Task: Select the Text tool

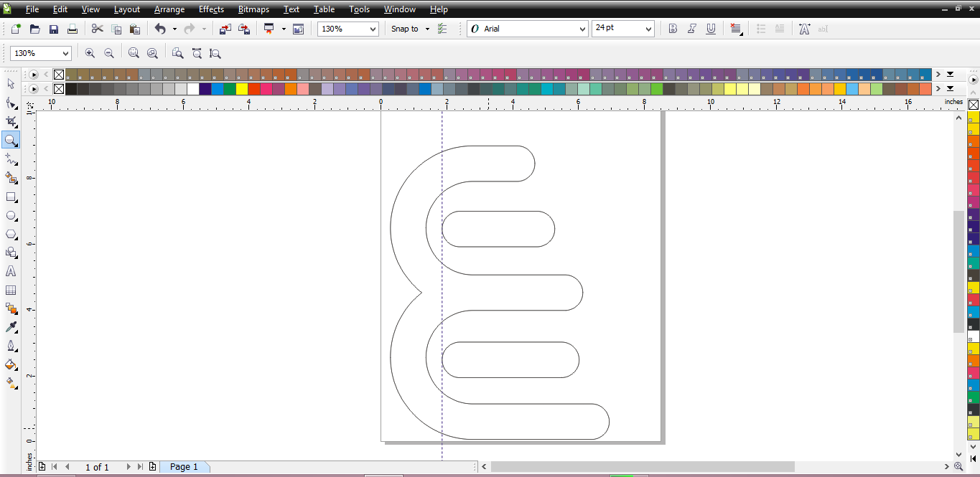Action: (11, 271)
